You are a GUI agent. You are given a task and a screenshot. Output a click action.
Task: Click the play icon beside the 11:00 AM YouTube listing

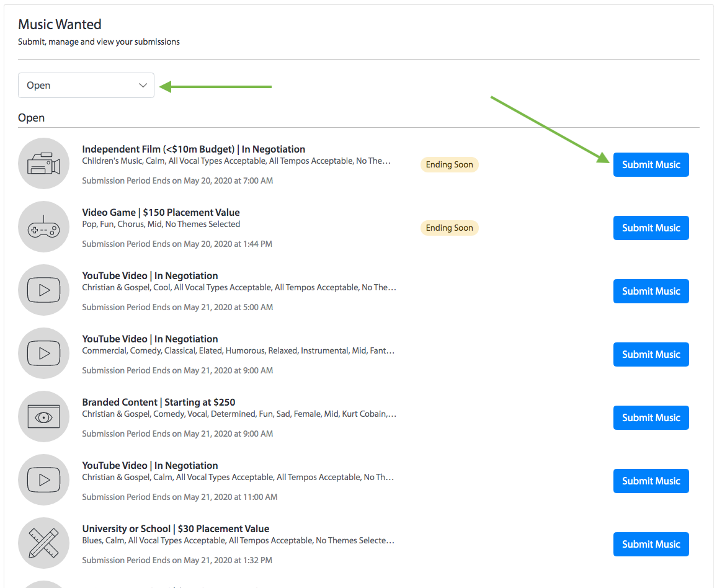pyautogui.click(x=43, y=479)
